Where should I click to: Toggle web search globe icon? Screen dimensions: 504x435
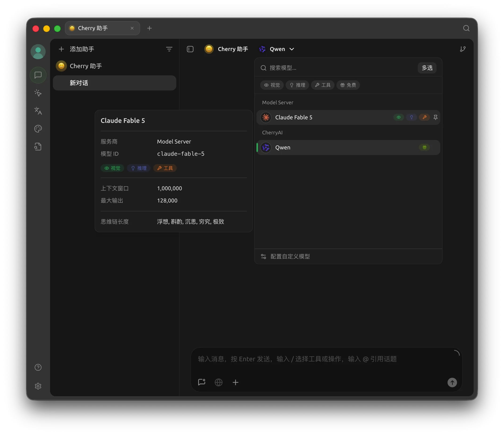(x=218, y=382)
